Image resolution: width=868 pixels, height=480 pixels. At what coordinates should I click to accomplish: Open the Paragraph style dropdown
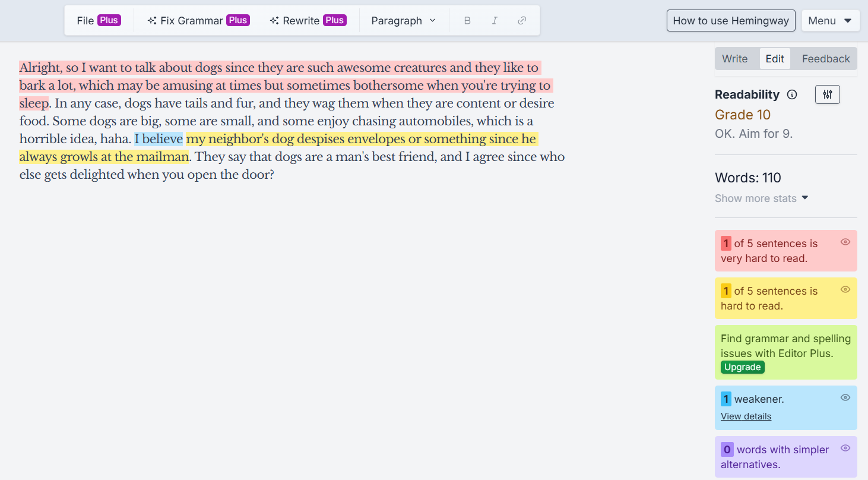[x=404, y=20]
